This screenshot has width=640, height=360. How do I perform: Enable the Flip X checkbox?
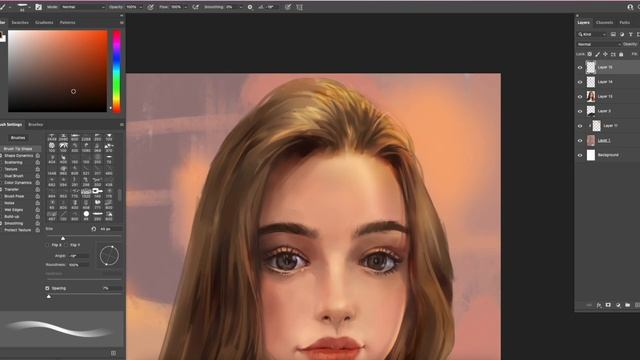coord(47,245)
